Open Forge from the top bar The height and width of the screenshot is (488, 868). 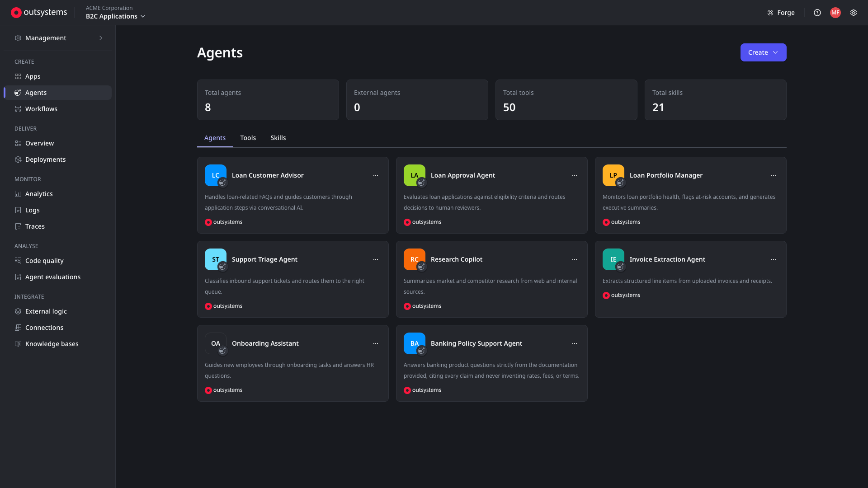[x=781, y=13]
